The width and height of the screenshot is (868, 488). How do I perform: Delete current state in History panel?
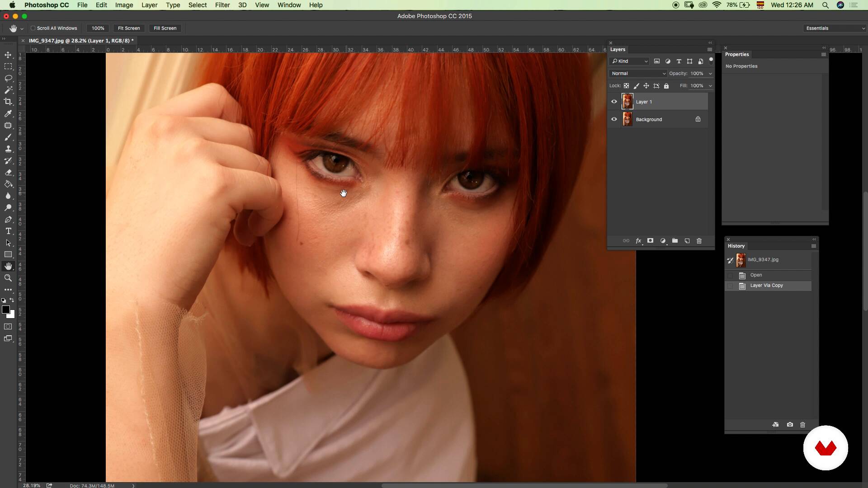(802, 425)
